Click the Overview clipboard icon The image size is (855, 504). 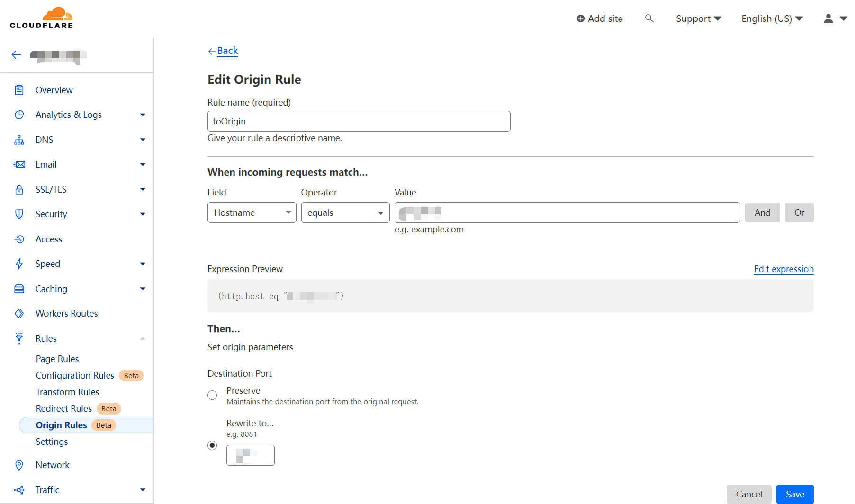19,90
